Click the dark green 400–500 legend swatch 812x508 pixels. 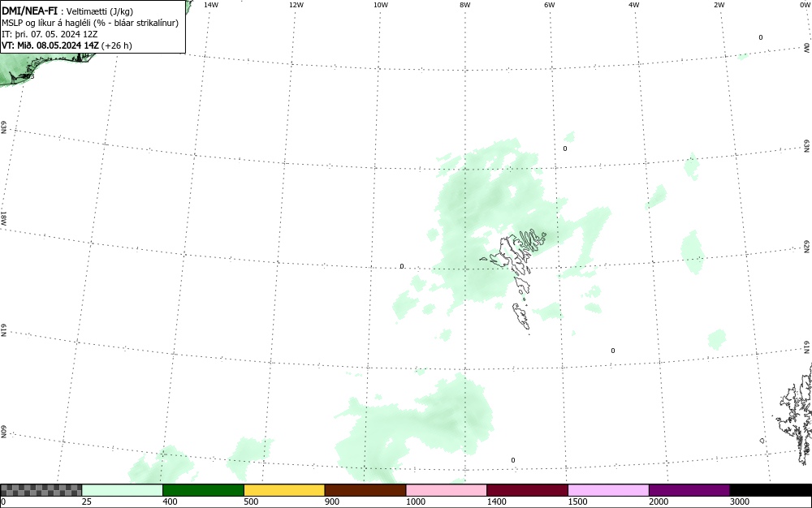click(203, 490)
